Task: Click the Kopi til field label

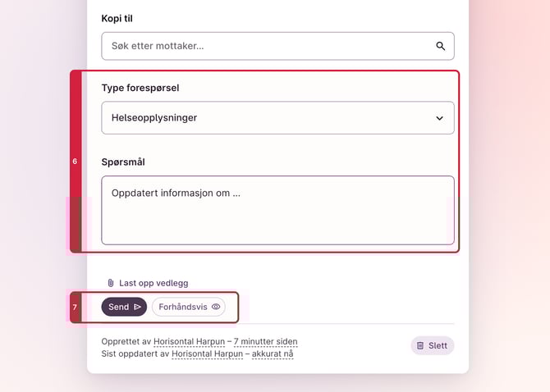Action: 119,18
